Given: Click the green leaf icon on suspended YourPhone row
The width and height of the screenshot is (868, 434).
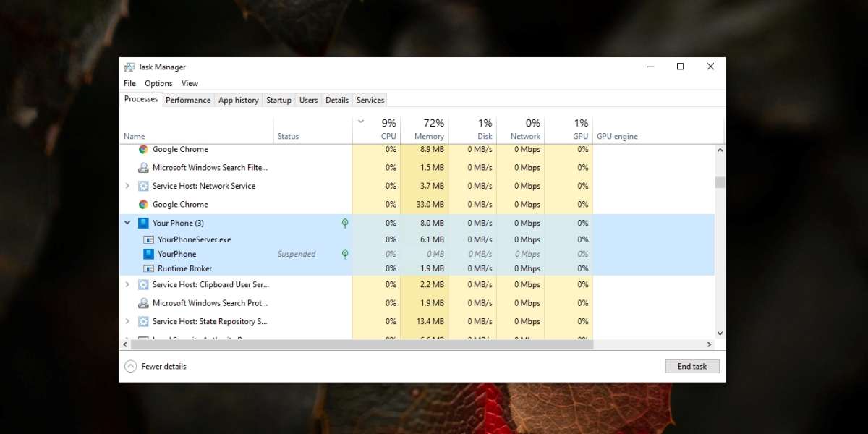Looking at the screenshot, I should 345,254.
